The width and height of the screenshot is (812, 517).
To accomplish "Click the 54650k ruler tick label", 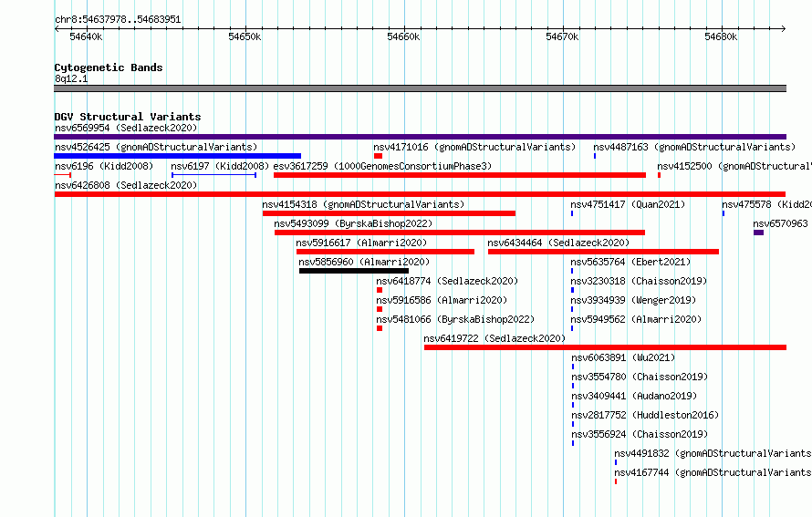I will (x=245, y=36).
